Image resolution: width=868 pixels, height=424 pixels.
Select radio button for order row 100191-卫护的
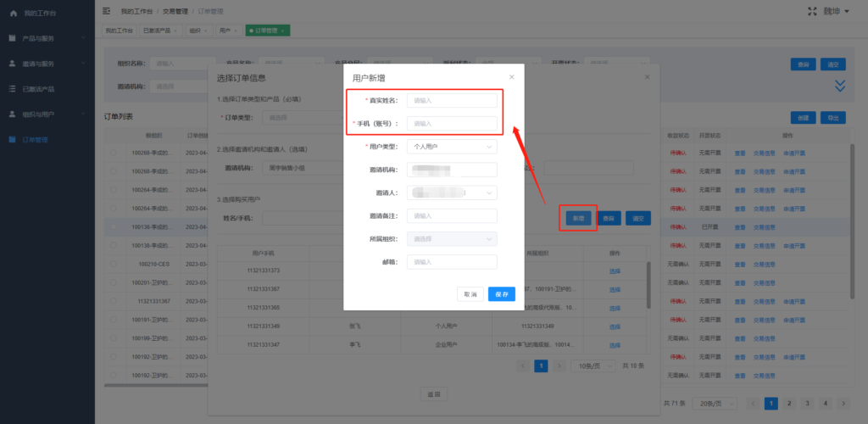(x=114, y=320)
